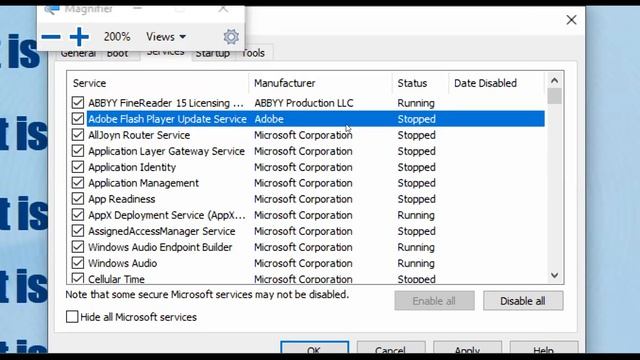Screen dimensions: 640x360
Task: Switch to the Boot tab
Action: pyautogui.click(x=118, y=54)
